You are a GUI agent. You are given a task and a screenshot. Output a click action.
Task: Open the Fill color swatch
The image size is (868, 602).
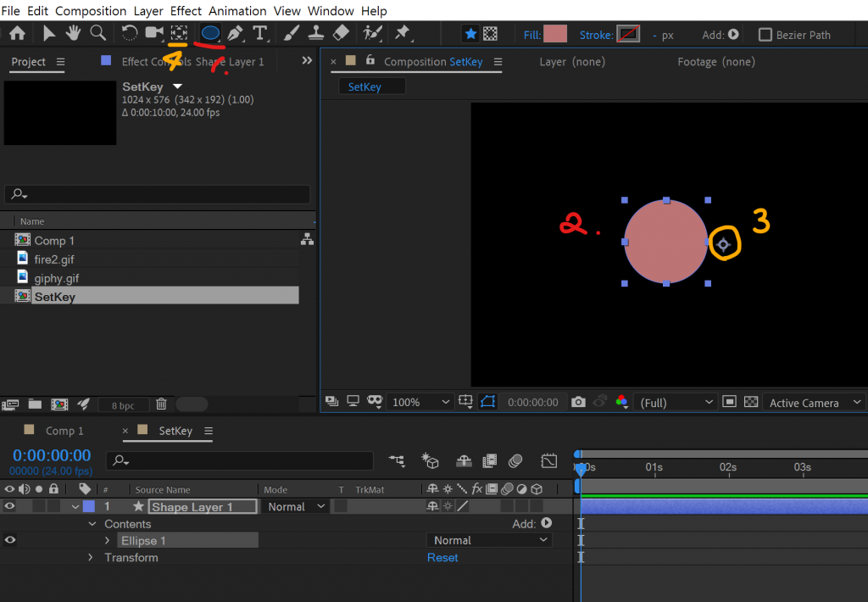click(x=555, y=34)
